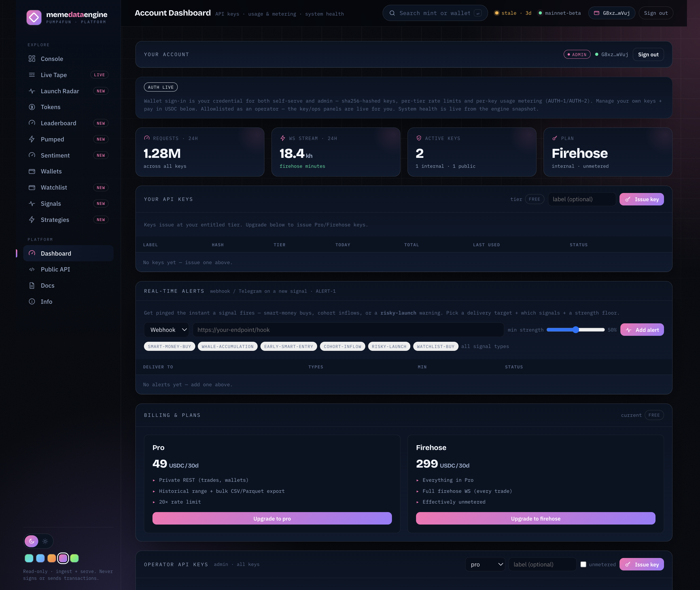The height and width of the screenshot is (590, 700).
Task: Open the pro tier dropdown
Action: 485,564
